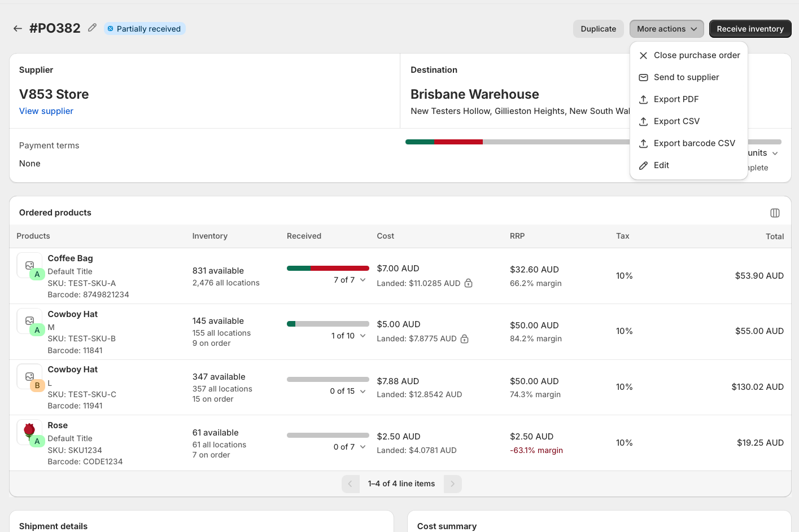Choose Export barcode CSV
Viewport: 799px width, 532px height.
[x=689, y=143]
